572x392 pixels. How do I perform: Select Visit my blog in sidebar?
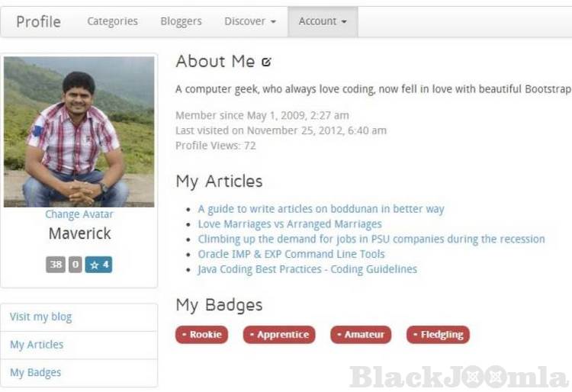(41, 317)
